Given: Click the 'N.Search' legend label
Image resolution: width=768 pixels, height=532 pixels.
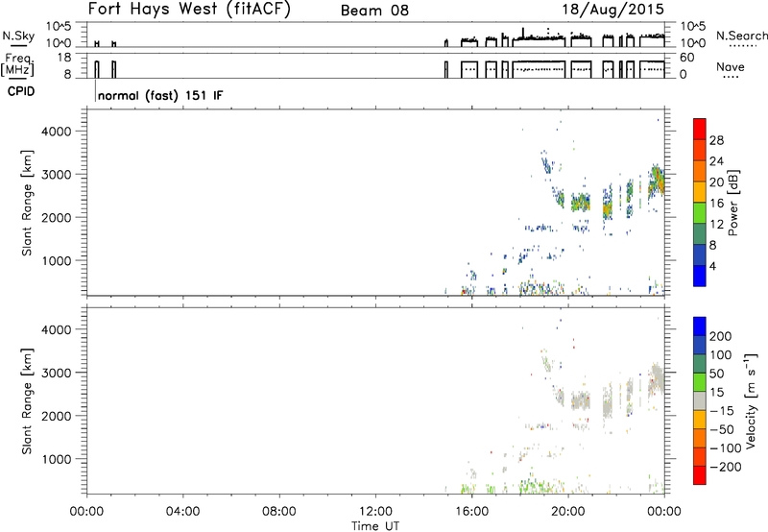Looking at the screenshot, I should pyautogui.click(x=741, y=36).
